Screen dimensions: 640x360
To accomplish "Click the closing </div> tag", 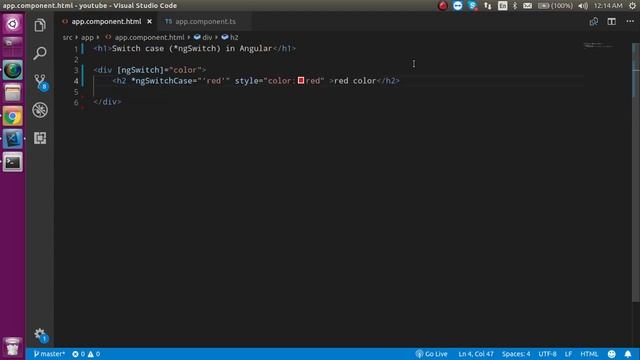I will coord(107,102).
